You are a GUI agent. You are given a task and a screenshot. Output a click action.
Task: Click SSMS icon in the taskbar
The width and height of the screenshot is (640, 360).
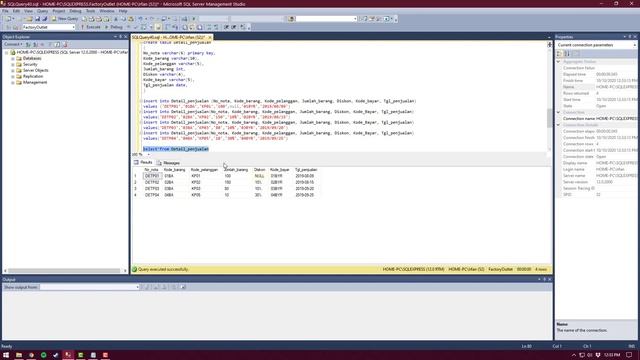click(68, 355)
